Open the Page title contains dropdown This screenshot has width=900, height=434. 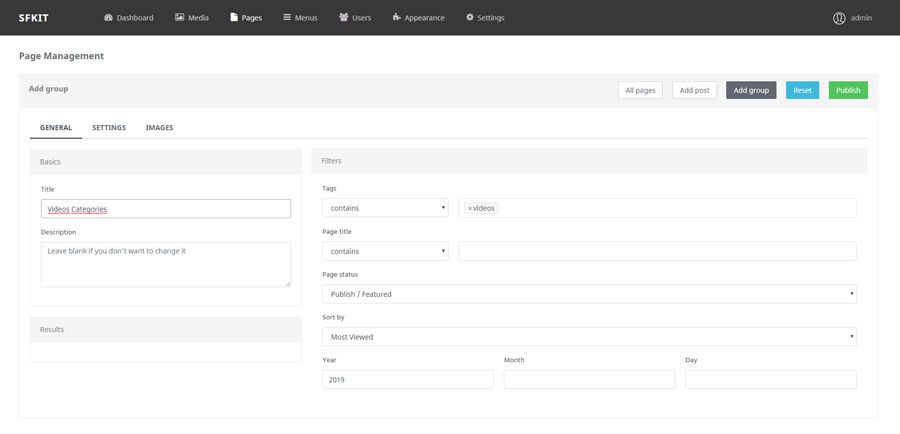385,251
